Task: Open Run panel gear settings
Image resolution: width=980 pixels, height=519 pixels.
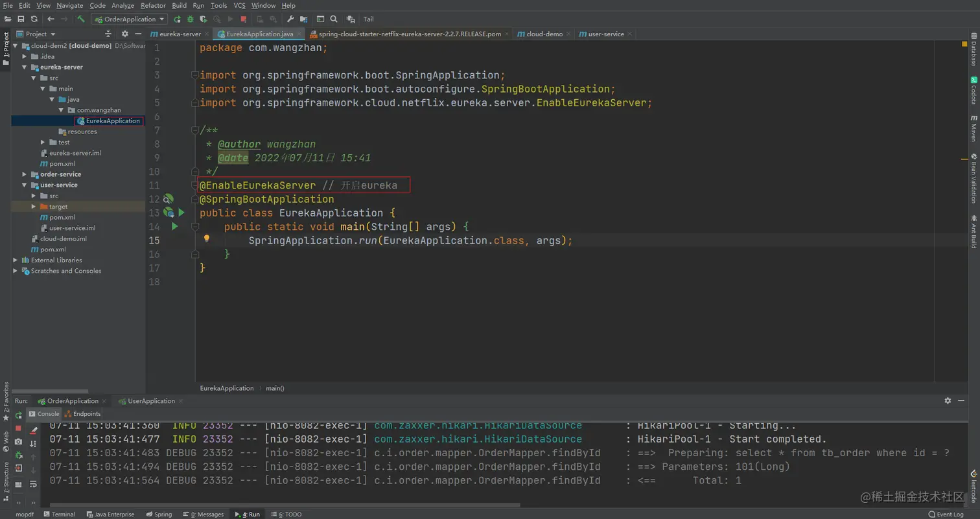Action: tap(948, 401)
